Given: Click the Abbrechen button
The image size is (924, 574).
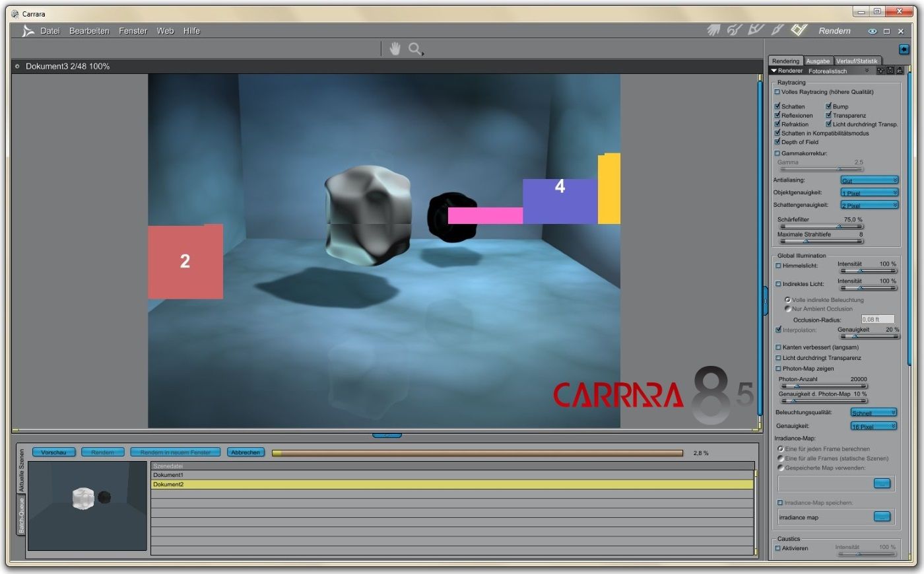Looking at the screenshot, I should click(246, 452).
